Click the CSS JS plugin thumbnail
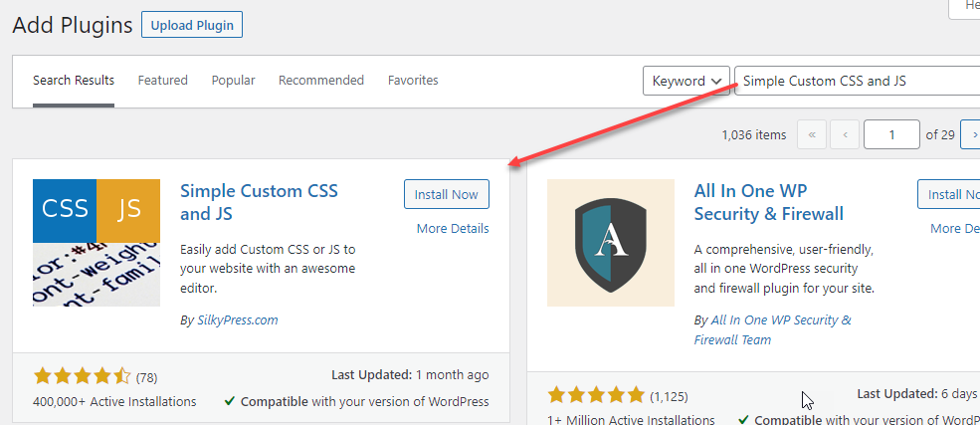The width and height of the screenshot is (980, 425). point(97,243)
